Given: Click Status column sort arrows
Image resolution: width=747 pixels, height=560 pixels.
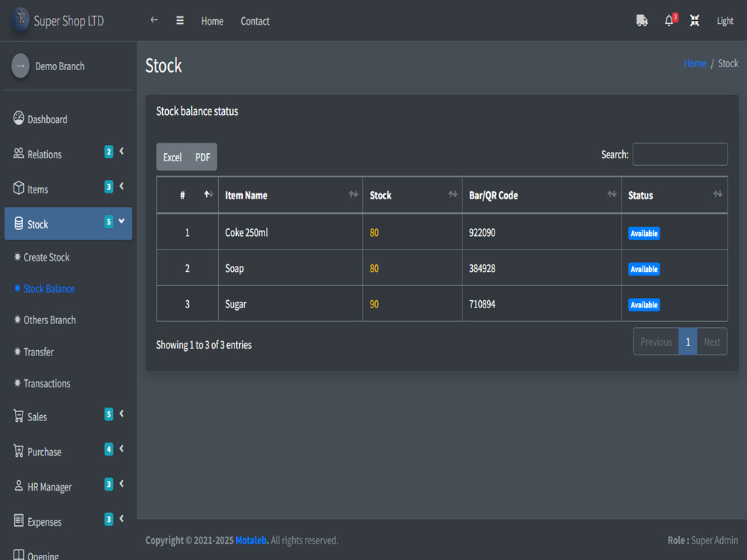Looking at the screenshot, I should [x=717, y=194].
